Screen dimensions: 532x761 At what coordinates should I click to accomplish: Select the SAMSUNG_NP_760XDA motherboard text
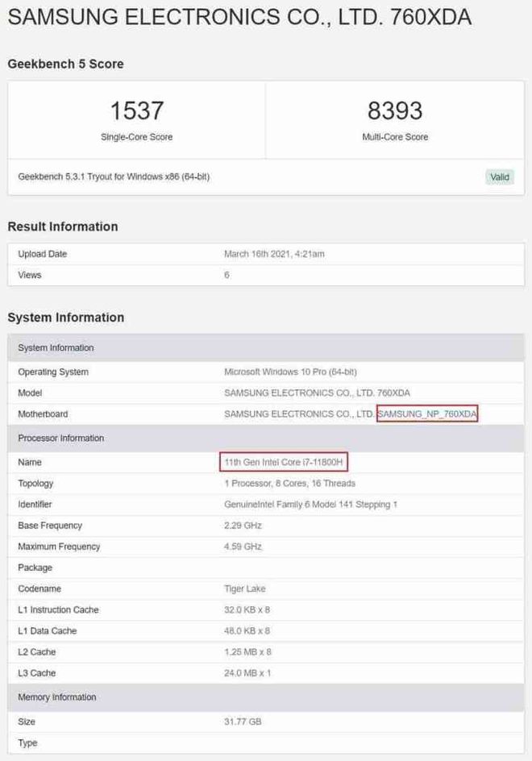[x=427, y=414]
